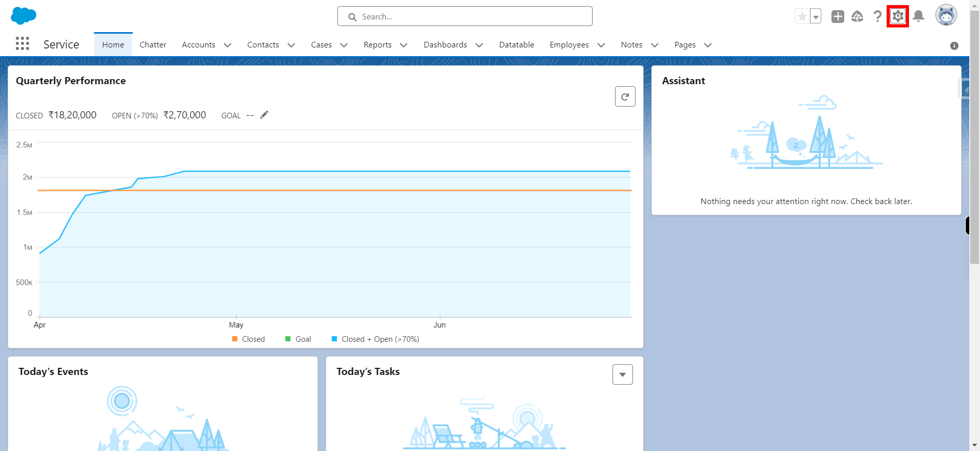Open the Employees tab
980x451 pixels.
569,45
